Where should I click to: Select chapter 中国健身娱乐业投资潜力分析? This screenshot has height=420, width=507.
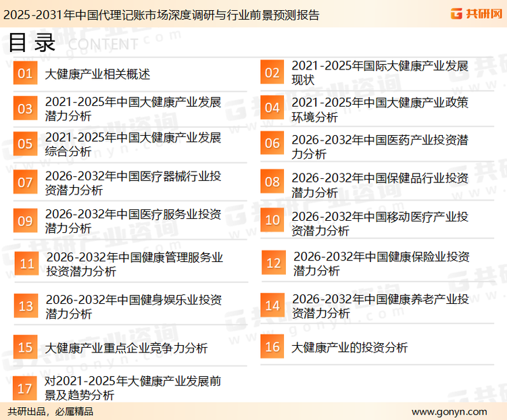click(x=134, y=307)
